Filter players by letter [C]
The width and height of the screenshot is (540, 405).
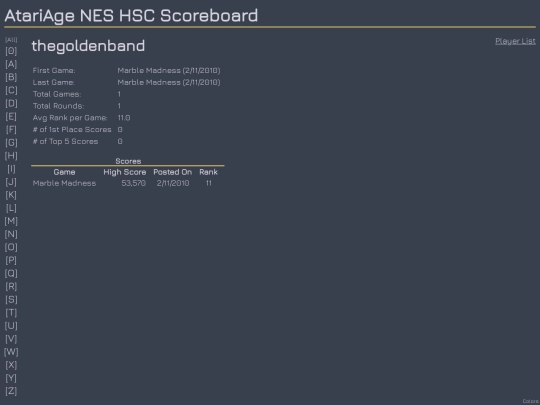pyautogui.click(x=11, y=90)
